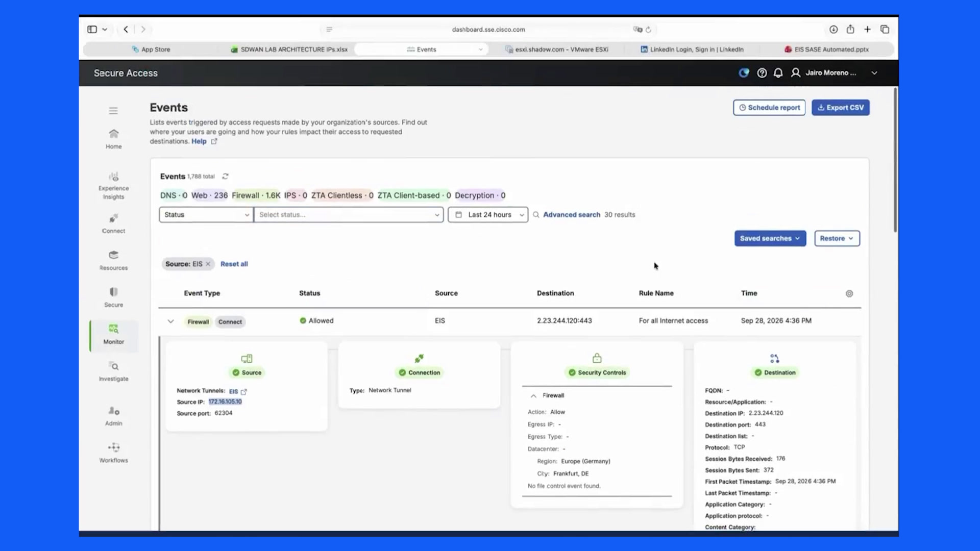Collapse the Firewall Connect event row

[x=170, y=321]
